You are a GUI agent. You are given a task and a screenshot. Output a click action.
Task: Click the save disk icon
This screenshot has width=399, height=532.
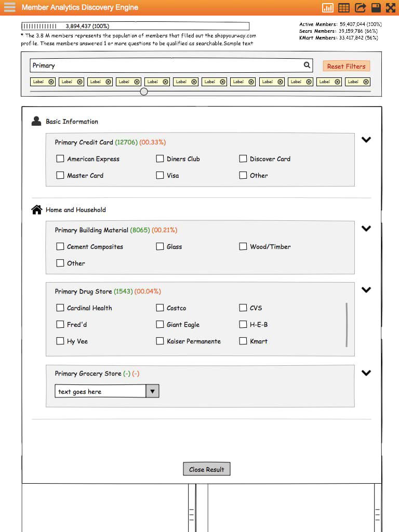(x=376, y=8)
